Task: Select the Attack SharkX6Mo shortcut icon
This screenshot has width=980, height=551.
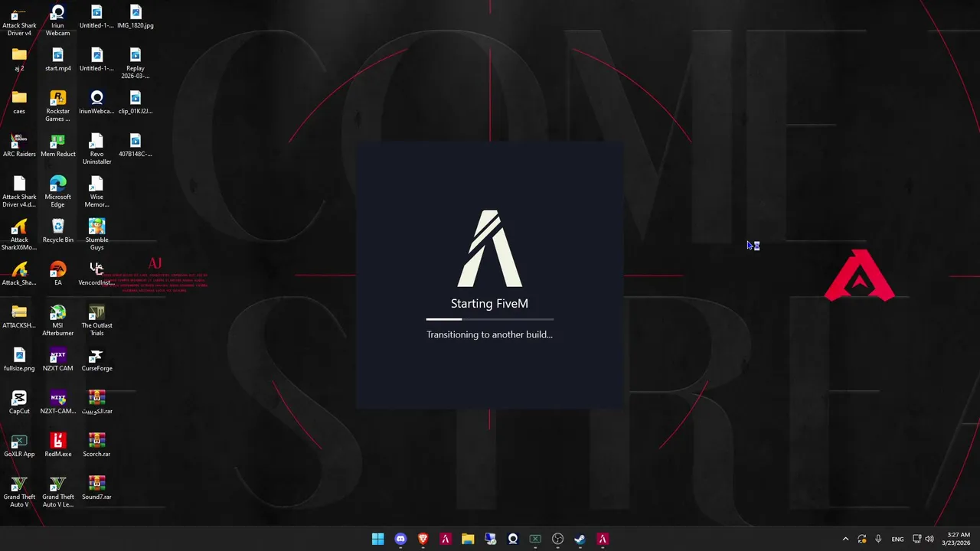Action: click(19, 235)
